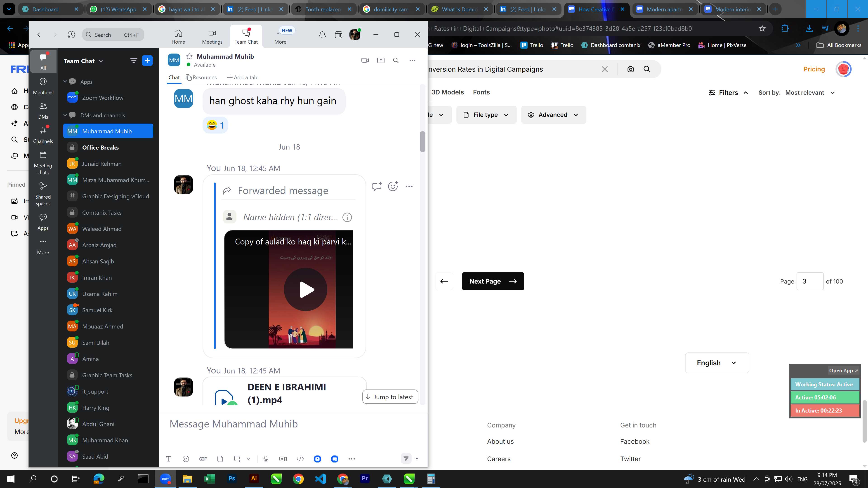The height and width of the screenshot is (488, 868).
Task: Click Add a tab in chat
Action: [x=242, y=77]
